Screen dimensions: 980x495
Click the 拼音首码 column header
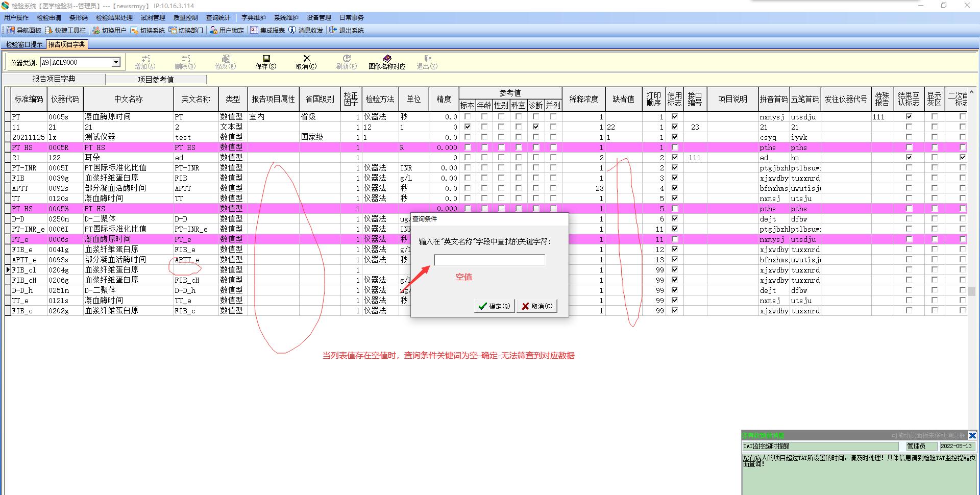[x=774, y=100]
